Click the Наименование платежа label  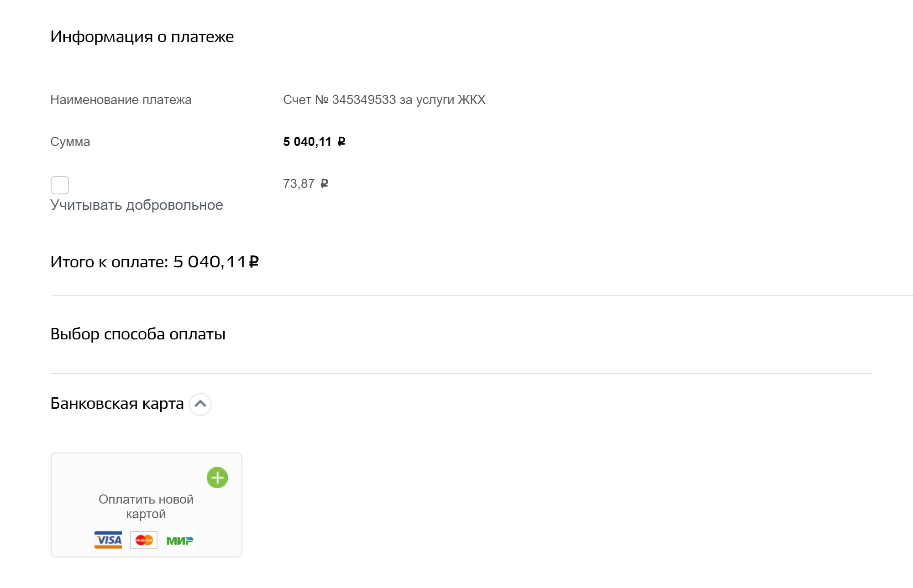click(121, 100)
